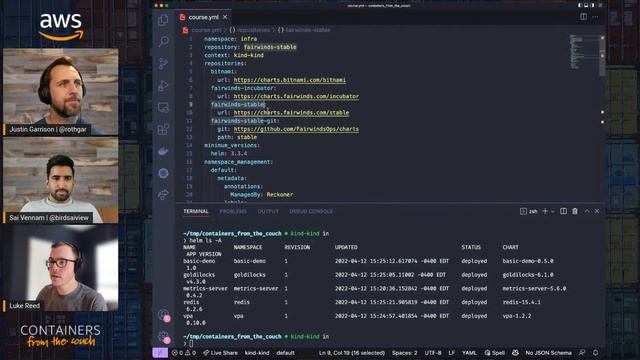Change language mode YAML
The image size is (640, 360).
[469, 353]
